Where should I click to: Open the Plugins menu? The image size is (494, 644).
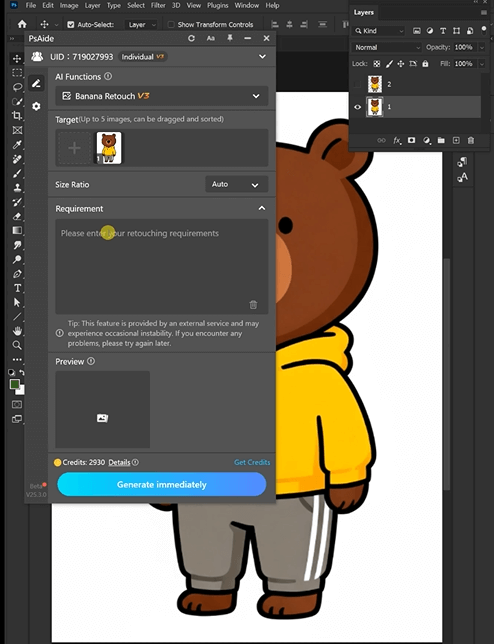click(x=217, y=5)
